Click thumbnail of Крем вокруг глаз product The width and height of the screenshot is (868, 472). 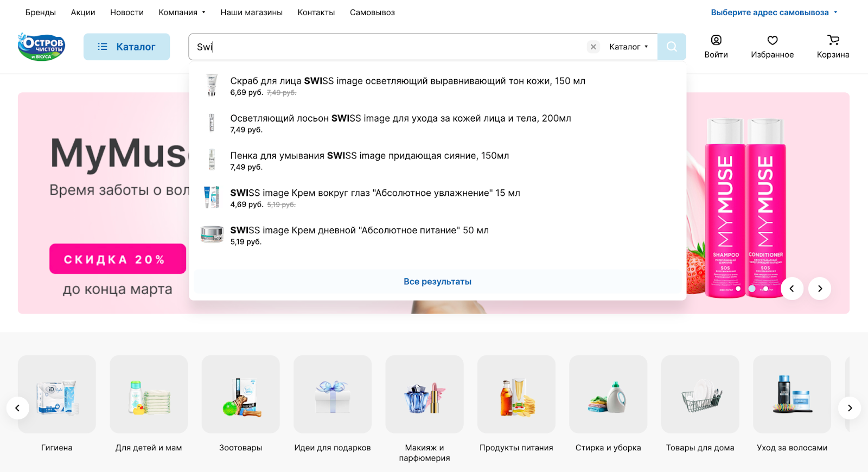click(212, 197)
